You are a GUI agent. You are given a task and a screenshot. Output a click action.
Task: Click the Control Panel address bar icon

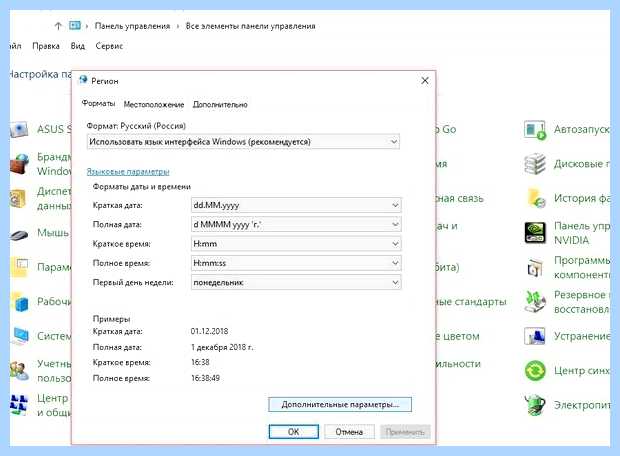75,26
